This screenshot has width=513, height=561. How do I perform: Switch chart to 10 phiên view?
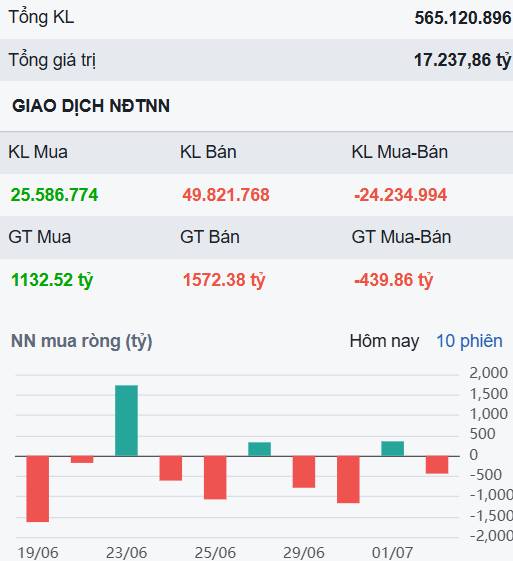click(x=469, y=341)
